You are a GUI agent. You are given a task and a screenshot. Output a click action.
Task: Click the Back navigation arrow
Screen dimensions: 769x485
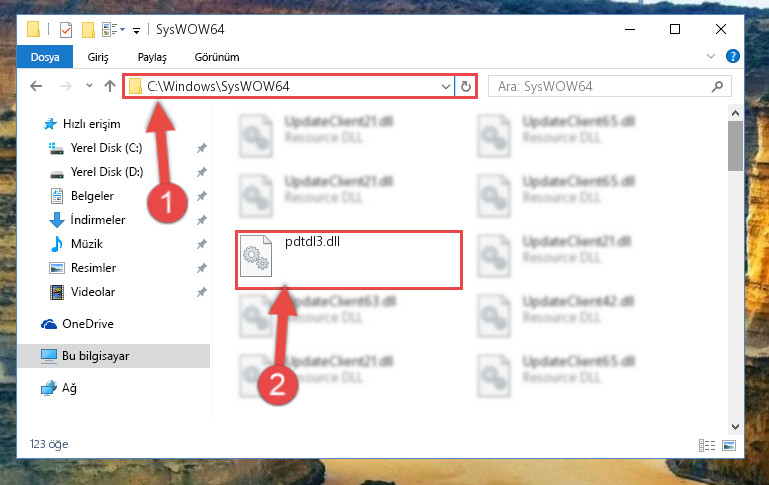[x=36, y=86]
